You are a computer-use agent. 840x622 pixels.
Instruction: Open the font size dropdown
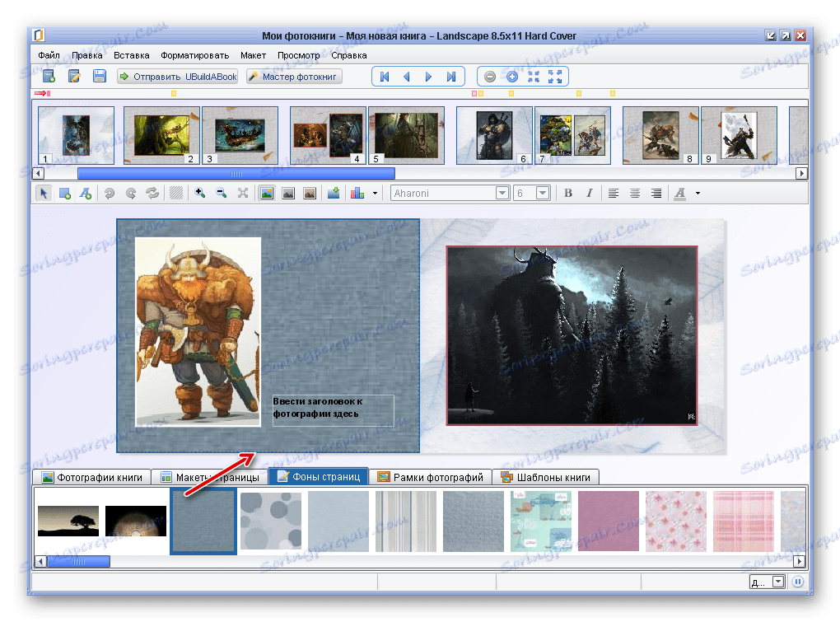[x=543, y=193]
